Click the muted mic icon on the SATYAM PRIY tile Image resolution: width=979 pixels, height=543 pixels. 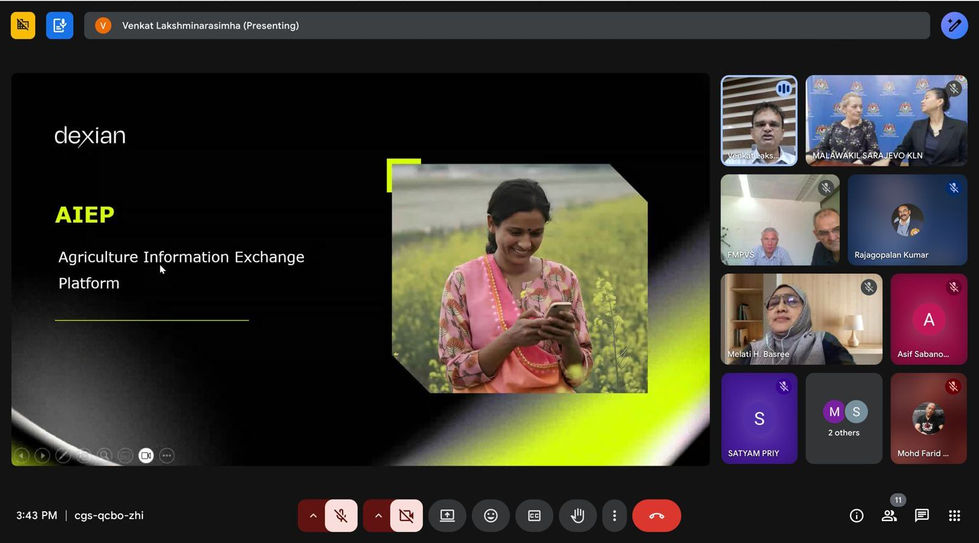784,386
